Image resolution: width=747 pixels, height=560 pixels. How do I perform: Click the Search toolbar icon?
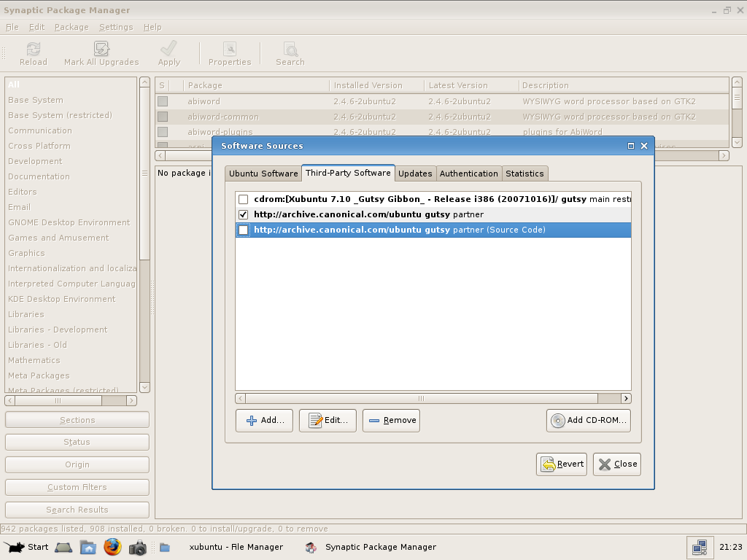coord(290,49)
